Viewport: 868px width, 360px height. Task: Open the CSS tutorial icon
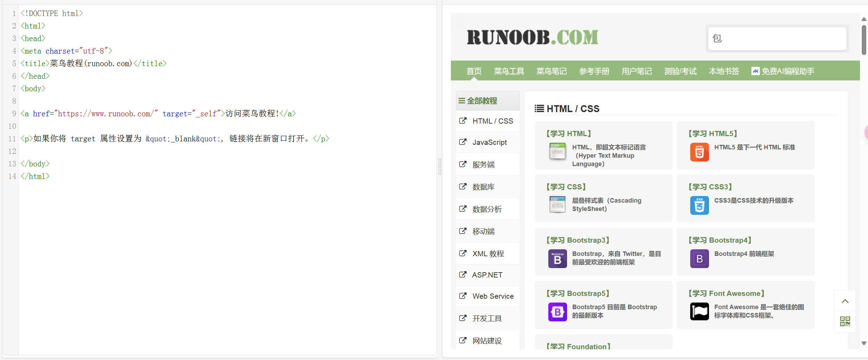click(557, 205)
